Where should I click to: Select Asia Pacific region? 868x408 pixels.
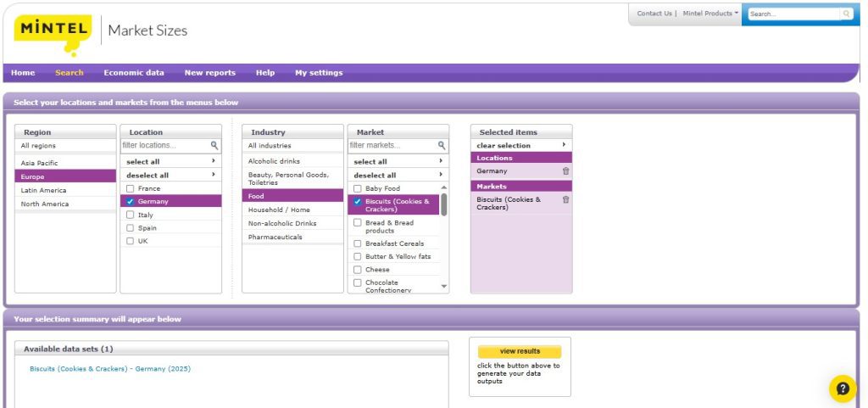pyautogui.click(x=65, y=163)
